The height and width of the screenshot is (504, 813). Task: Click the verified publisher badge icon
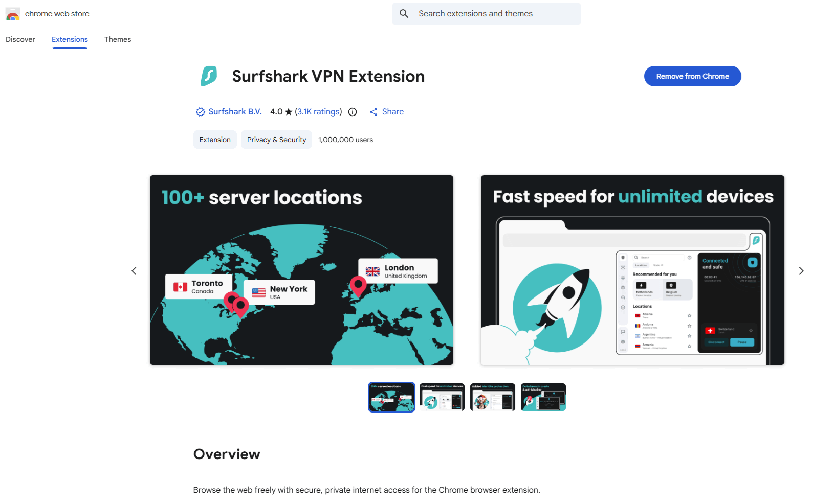[200, 112]
